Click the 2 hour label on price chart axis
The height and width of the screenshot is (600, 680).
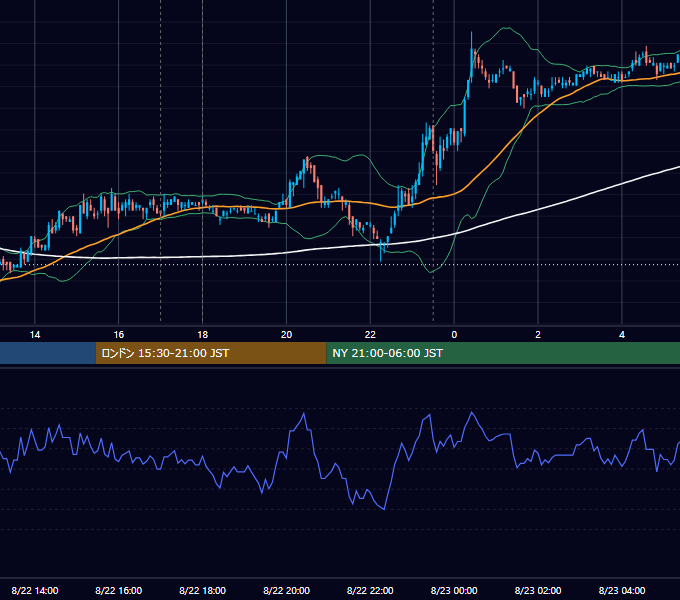pyautogui.click(x=538, y=335)
